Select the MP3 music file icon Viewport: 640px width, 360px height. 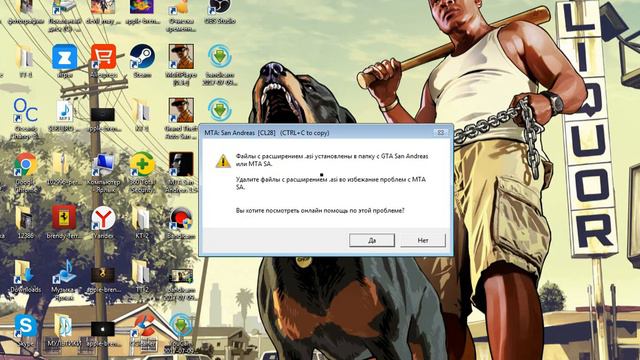pos(64,111)
